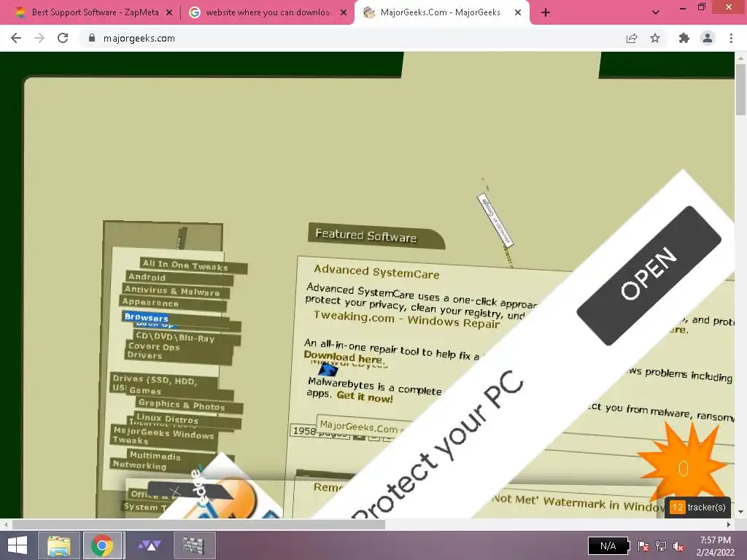Click the address bar showing majorgeeks.com
Viewport: 747px width, 560px height.
[352, 38]
